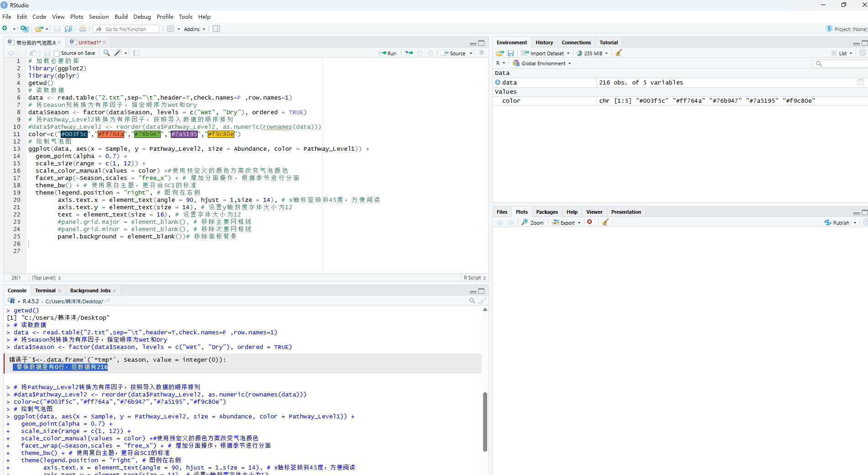Viewport: 868px width, 475px height.
Task: Click the Create a Project icon
Action: pos(25,29)
